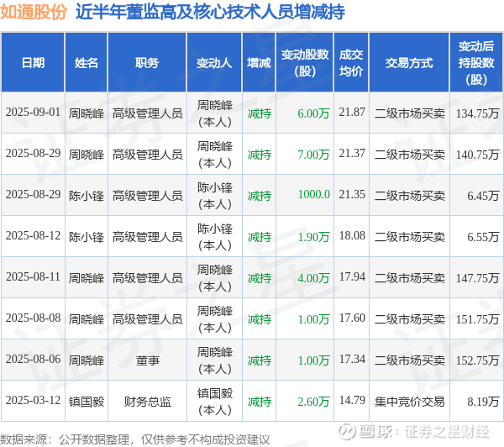
Task: Select the 成交均价 column header
Action: (351, 62)
